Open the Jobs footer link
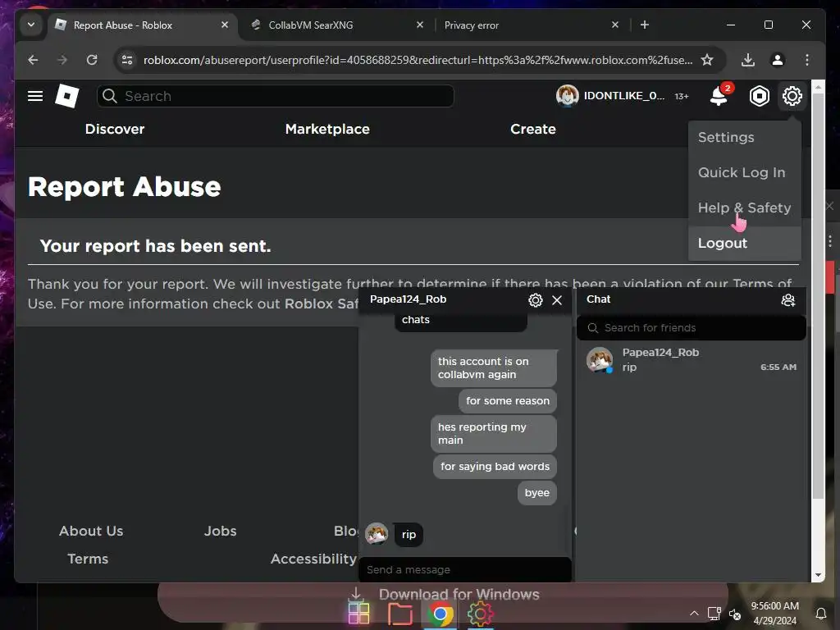This screenshot has width=840, height=630. (x=220, y=531)
